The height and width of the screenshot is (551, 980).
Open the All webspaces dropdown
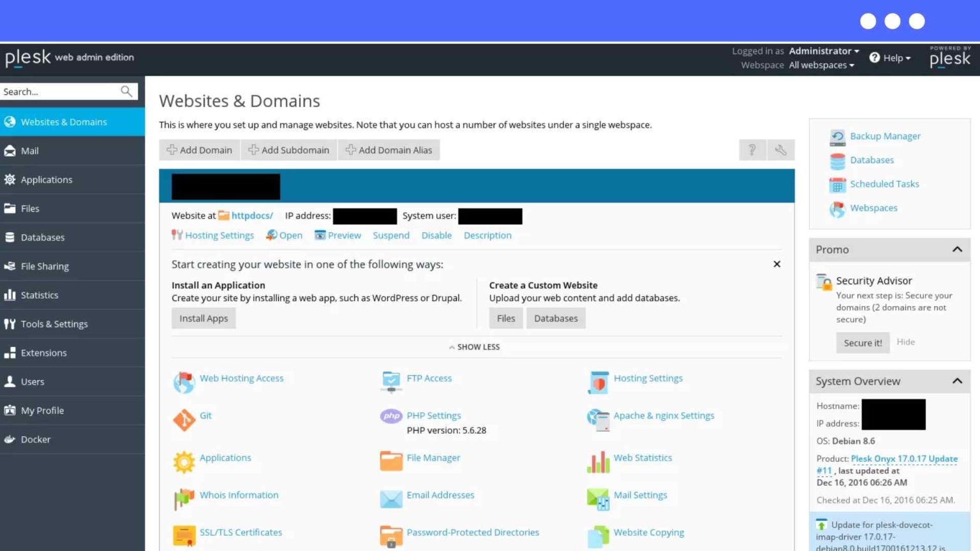click(x=821, y=65)
